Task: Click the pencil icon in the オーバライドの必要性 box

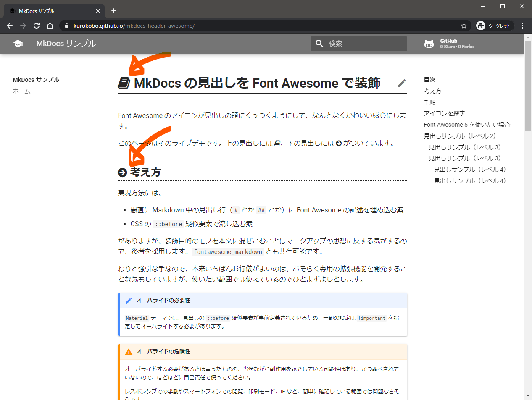Action: (128, 300)
